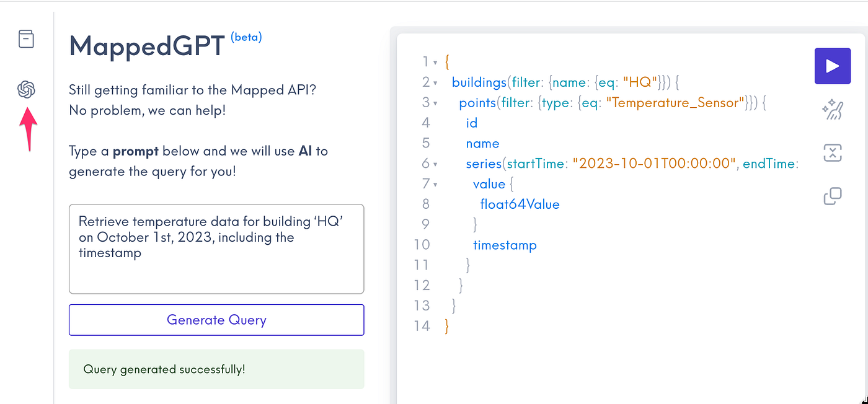Collapse the value block fold arrow on line 7
This screenshot has height=404, width=868.
point(435,185)
